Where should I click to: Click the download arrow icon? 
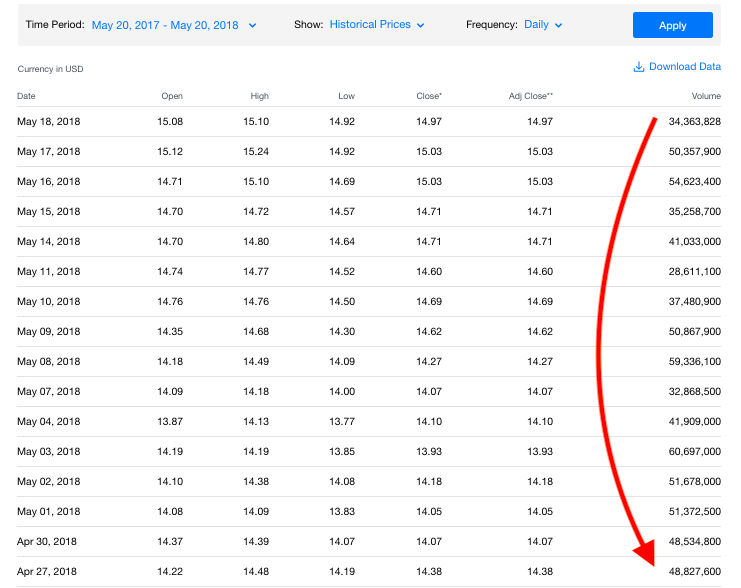(x=638, y=67)
